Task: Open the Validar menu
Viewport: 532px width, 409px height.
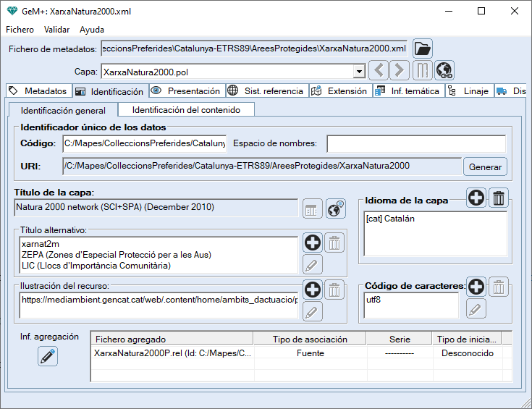Action: (x=56, y=30)
